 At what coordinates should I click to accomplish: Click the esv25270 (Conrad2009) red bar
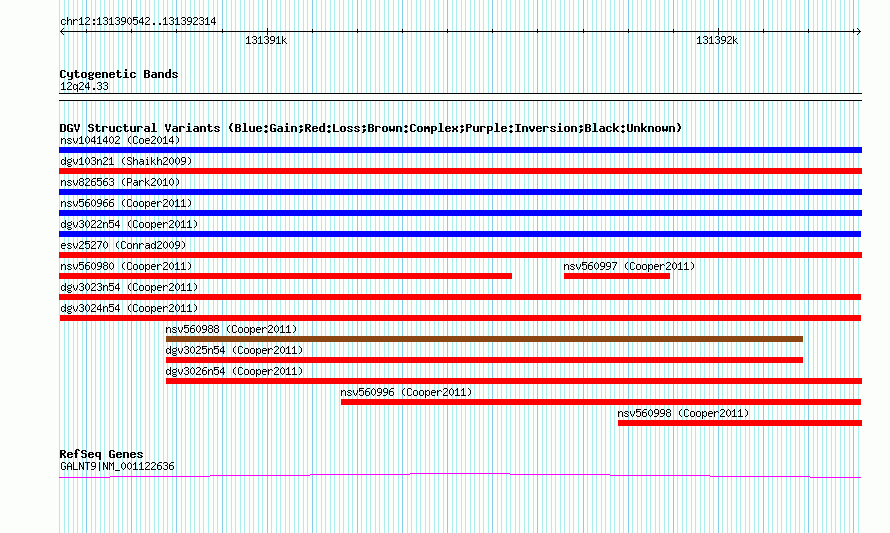coord(460,255)
